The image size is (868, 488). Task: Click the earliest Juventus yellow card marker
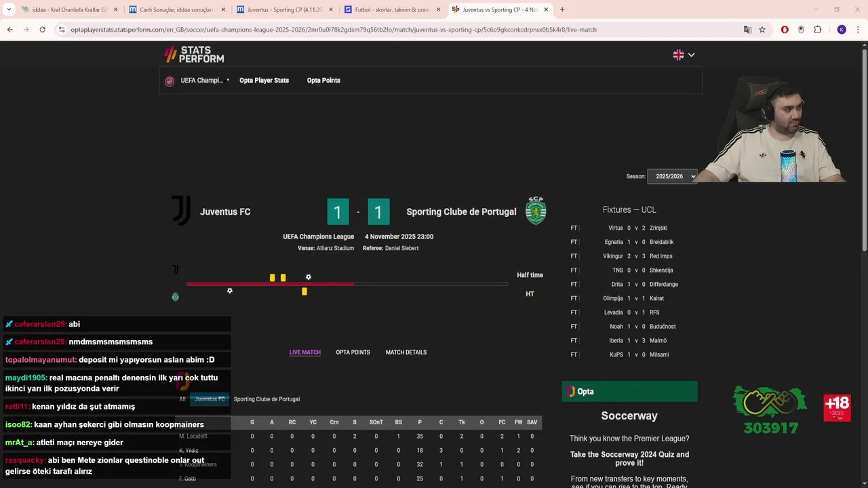click(273, 278)
